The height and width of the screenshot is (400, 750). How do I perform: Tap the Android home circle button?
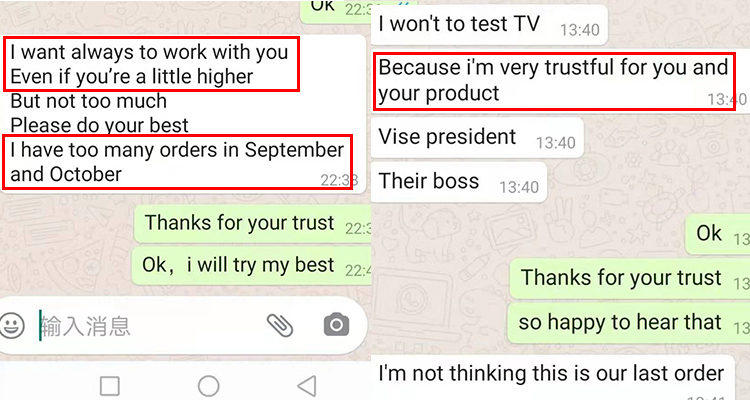[x=209, y=386]
